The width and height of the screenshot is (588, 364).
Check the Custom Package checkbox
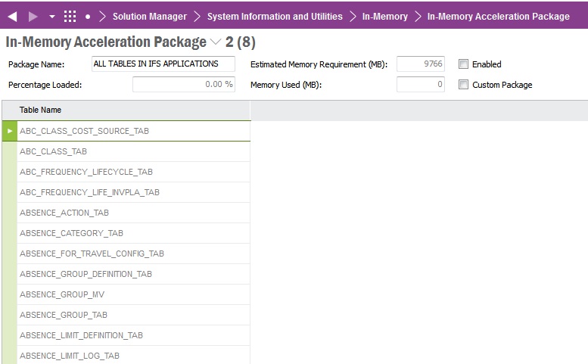pos(463,85)
